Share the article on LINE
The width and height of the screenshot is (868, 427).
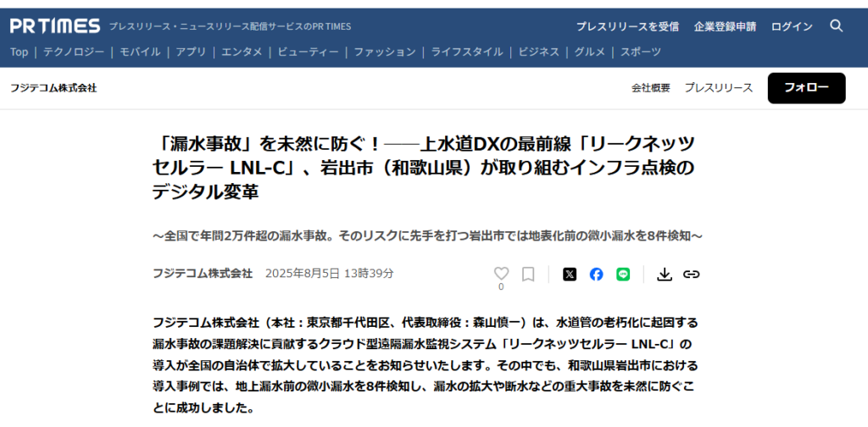[x=623, y=274]
